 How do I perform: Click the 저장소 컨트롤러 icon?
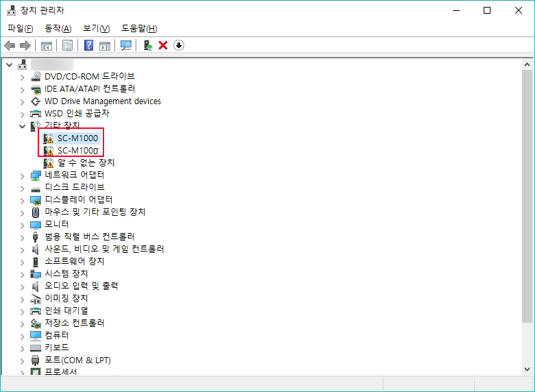coord(36,323)
